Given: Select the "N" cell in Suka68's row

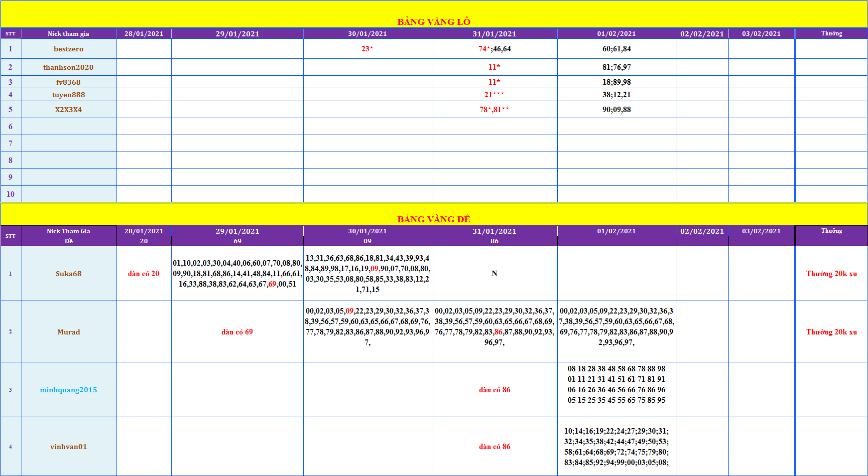Looking at the screenshot, I should point(495,274).
